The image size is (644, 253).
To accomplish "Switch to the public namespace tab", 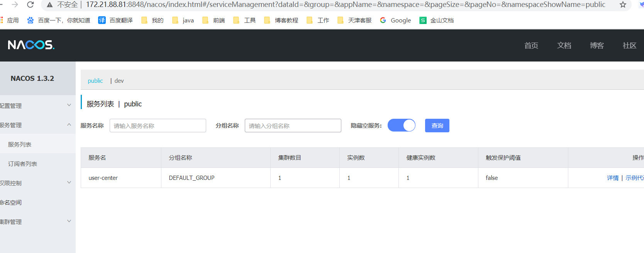I will coord(95,80).
